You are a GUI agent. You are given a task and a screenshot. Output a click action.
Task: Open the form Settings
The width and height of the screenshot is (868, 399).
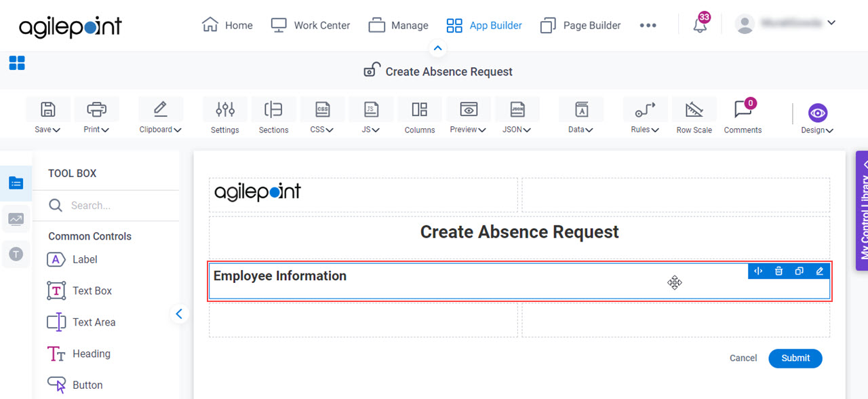pyautogui.click(x=224, y=116)
